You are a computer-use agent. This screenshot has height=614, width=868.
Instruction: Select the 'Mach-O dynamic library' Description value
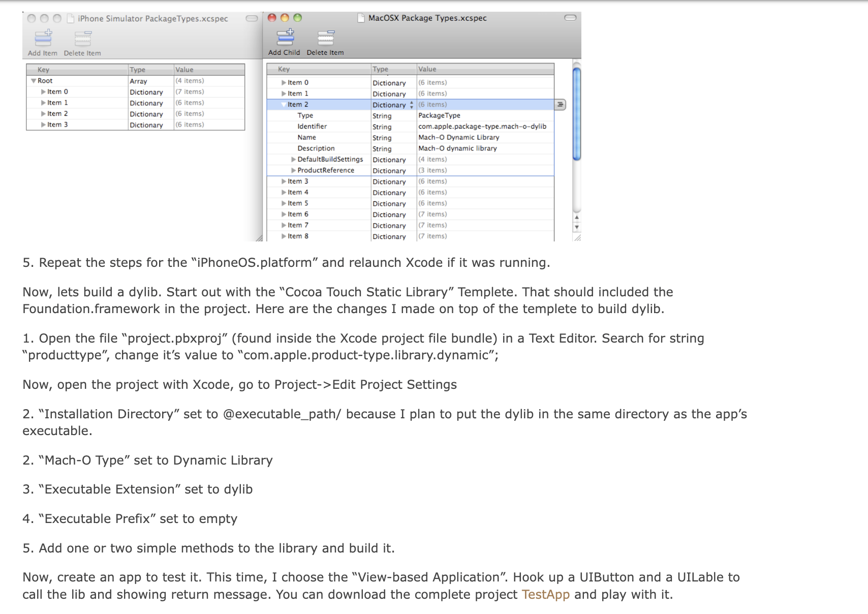click(x=457, y=148)
